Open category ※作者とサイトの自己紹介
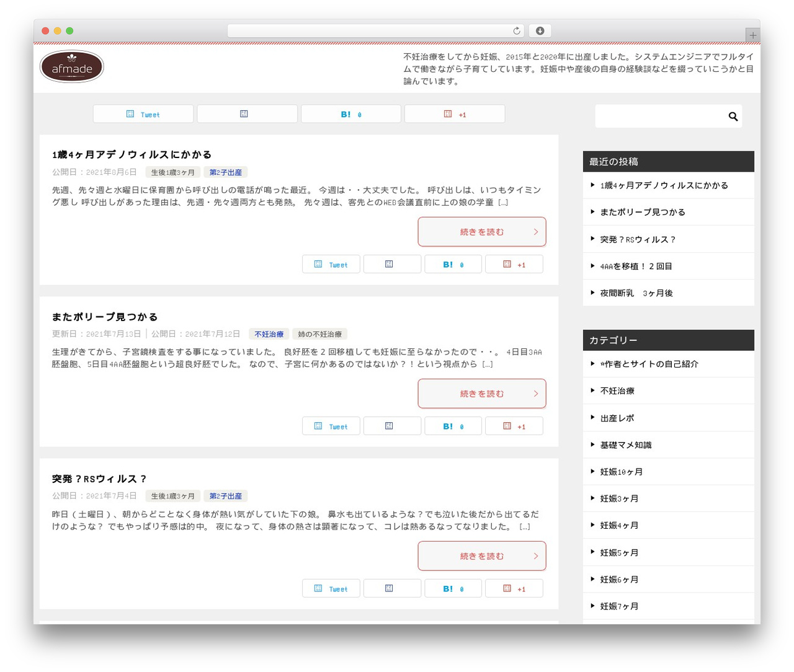 [649, 364]
